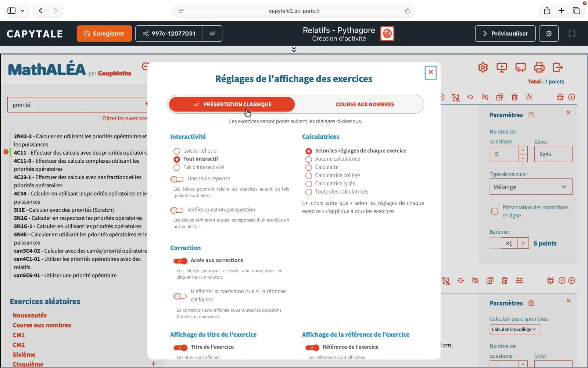Open the MathALÉA settings gear icon
Image resolution: width=588 pixels, height=368 pixels.
click(x=483, y=67)
